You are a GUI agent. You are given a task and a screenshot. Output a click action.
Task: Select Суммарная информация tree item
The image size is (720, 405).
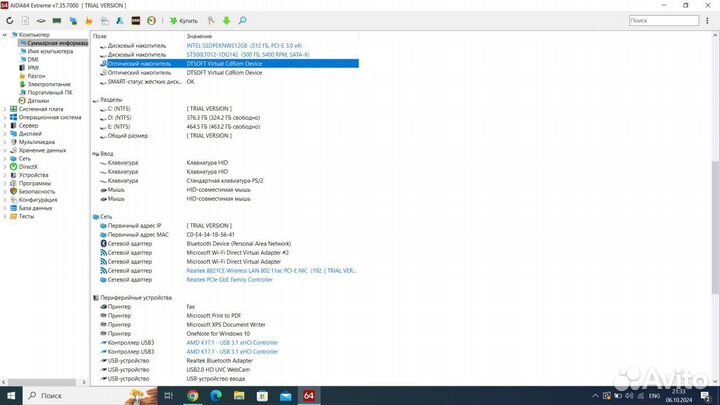(x=53, y=43)
